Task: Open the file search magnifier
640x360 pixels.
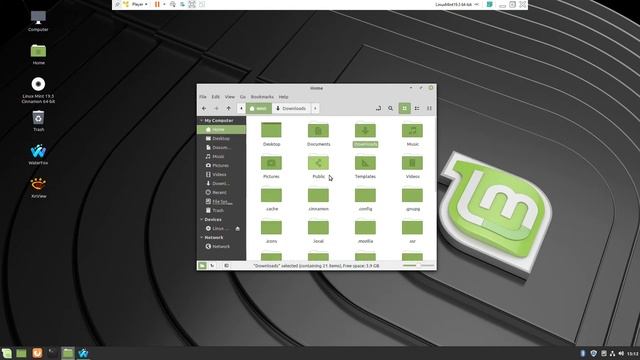Action: tap(391, 108)
